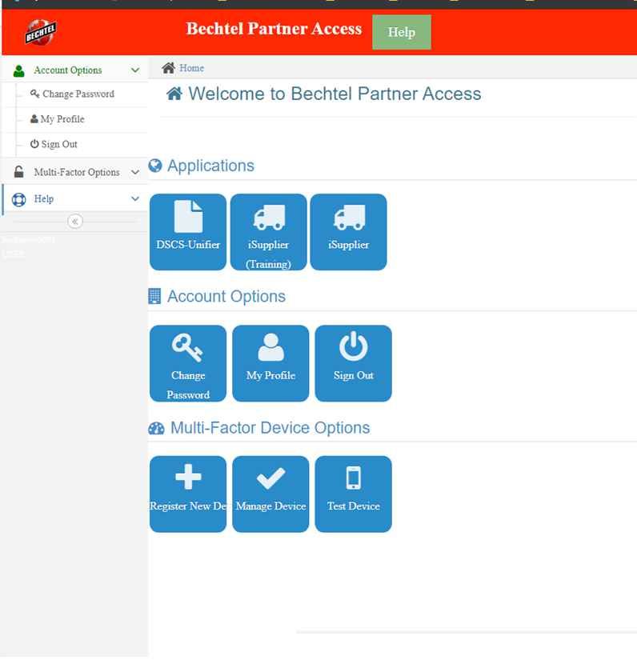Click the power icon on Sign Out tile
This screenshot has height=672, width=637.
point(353,346)
